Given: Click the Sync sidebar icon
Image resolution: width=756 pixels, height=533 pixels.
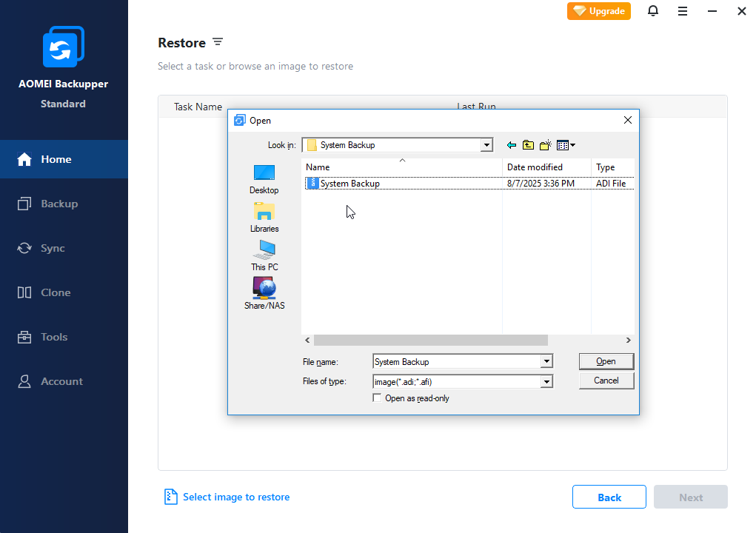Looking at the screenshot, I should 24,248.
